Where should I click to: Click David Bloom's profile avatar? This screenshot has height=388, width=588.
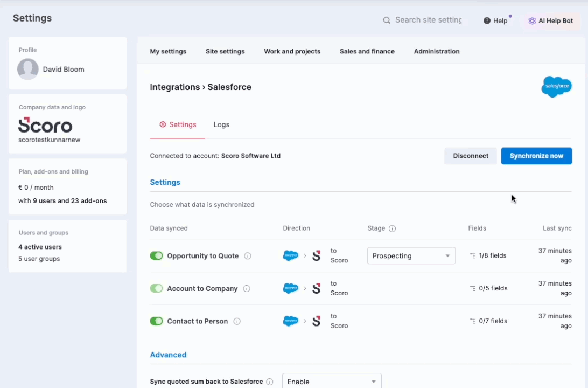pos(28,69)
